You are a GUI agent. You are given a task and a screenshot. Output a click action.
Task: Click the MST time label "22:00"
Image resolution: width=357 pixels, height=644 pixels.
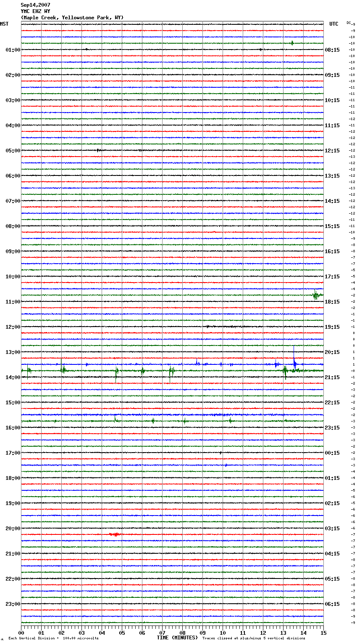point(13,579)
